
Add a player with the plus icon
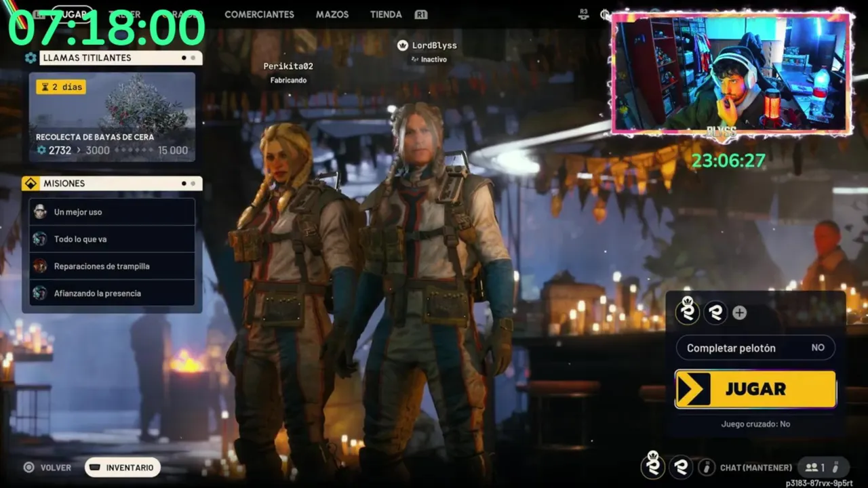point(740,312)
